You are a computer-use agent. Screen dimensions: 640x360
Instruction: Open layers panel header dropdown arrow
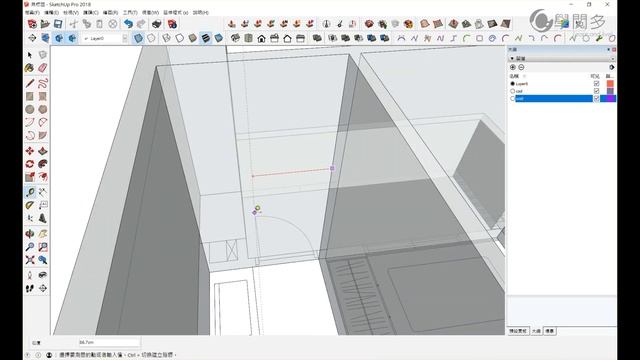coord(613,58)
